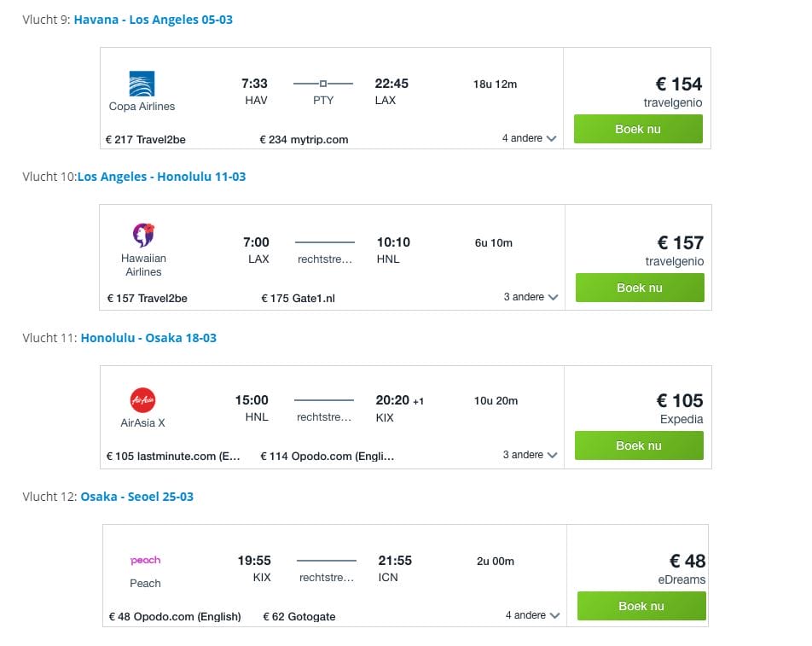Click the AirAsia X red logo

pyautogui.click(x=142, y=400)
